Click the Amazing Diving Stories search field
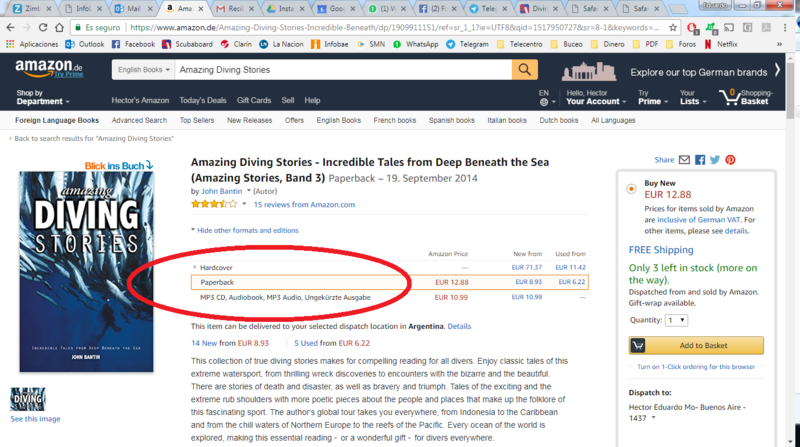The image size is (800, 447). point(342,70)
